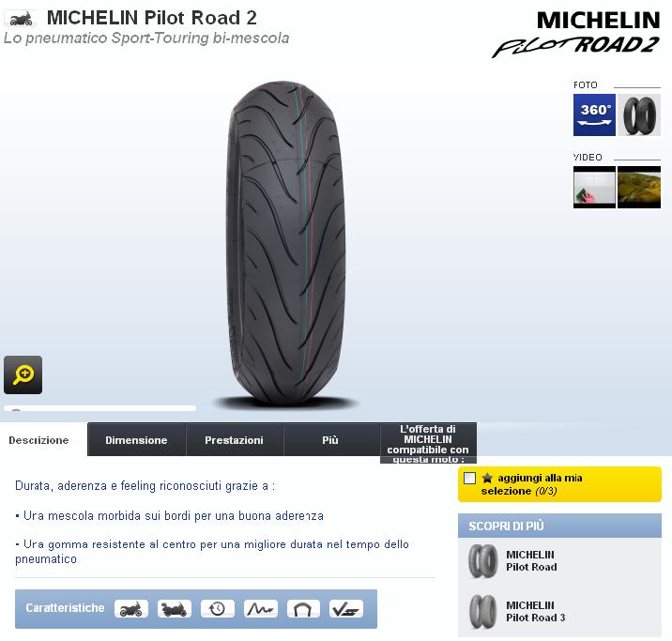Click the motorcycle icon beside the title
This screenshot has height=641, width=672.
coord(20,19)
